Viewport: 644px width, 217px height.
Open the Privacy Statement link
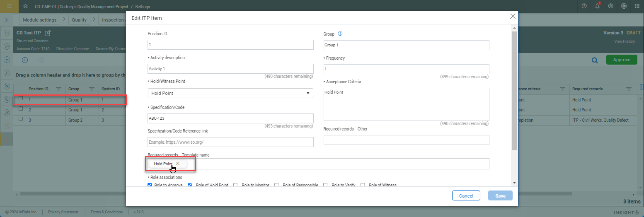coord(63,212)
